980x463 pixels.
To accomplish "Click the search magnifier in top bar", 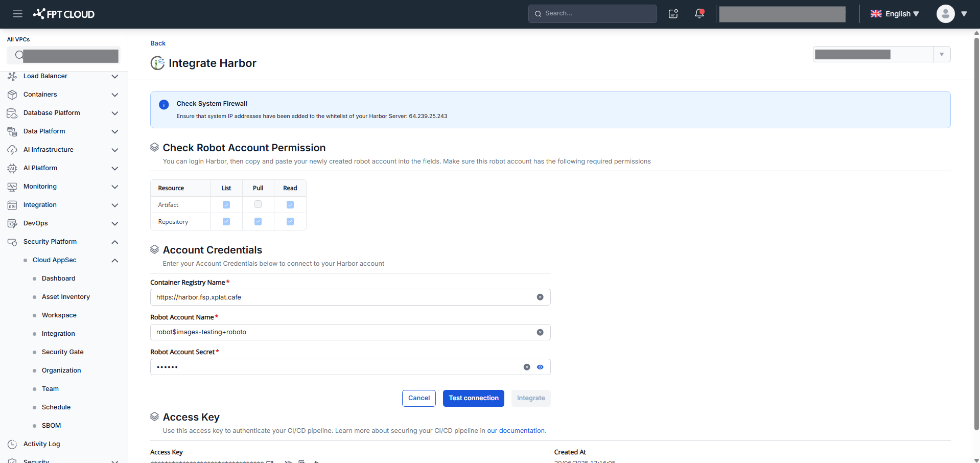I will (x=538, y=14).
